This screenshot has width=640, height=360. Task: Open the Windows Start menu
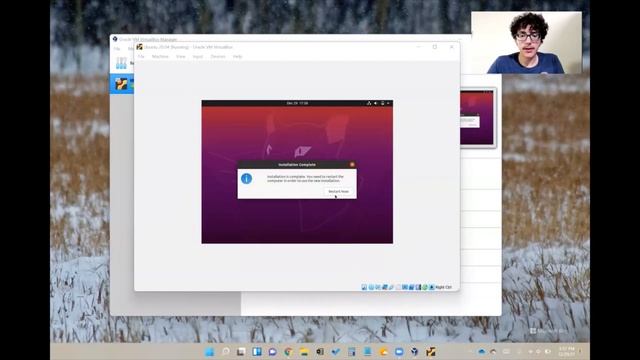209,351
